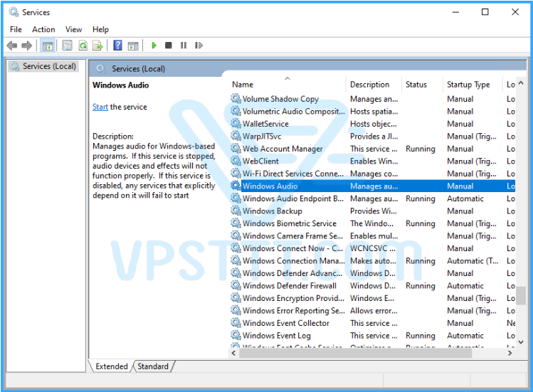
Task: Click gear icon beside WebClient
Action: (236, 161)
